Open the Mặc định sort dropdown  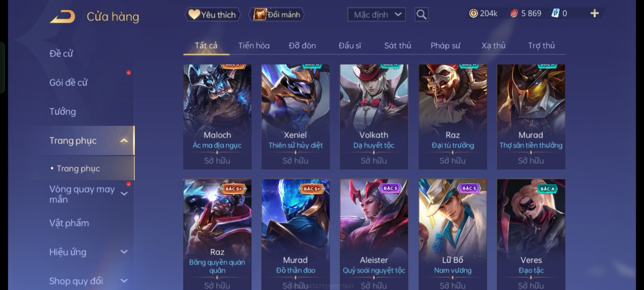(x=376, y=15)
